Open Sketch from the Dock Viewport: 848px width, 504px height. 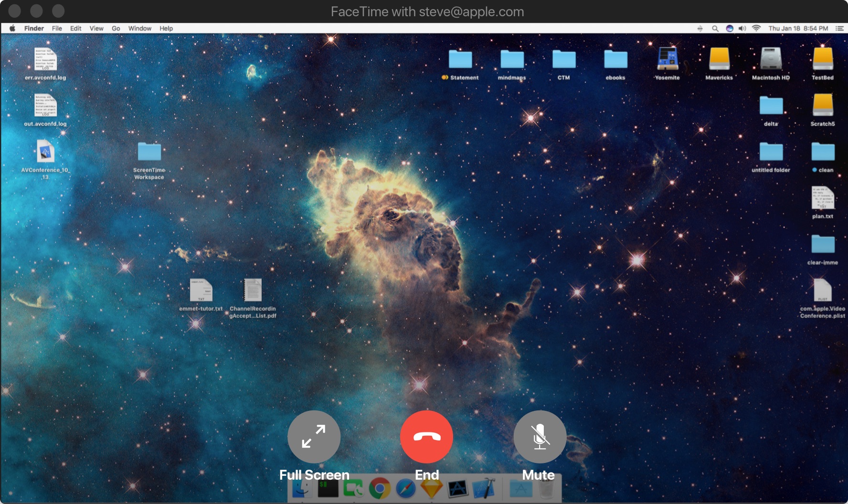point(431,488)
